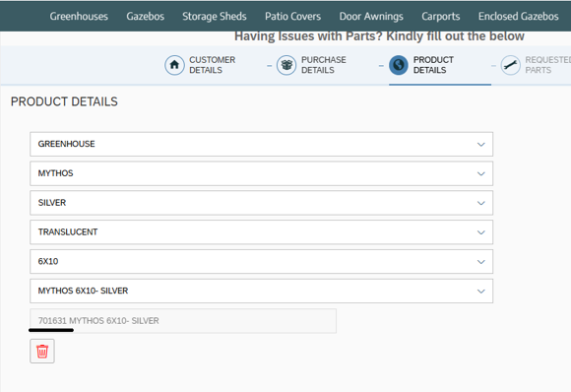Open Gazebos navigation item
Viewport: 571px width, 392px height.
(146, 17)
